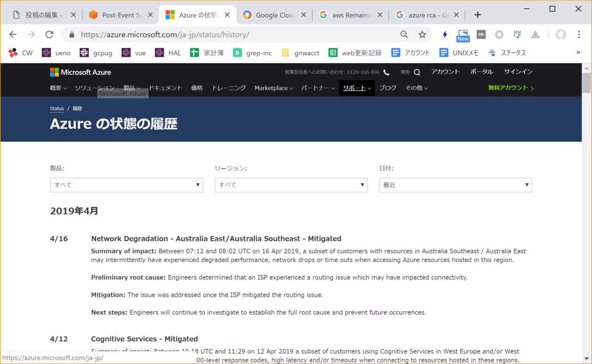
Task: Show the hidden bookmarks overflow chevron
Action: (578, 53)
